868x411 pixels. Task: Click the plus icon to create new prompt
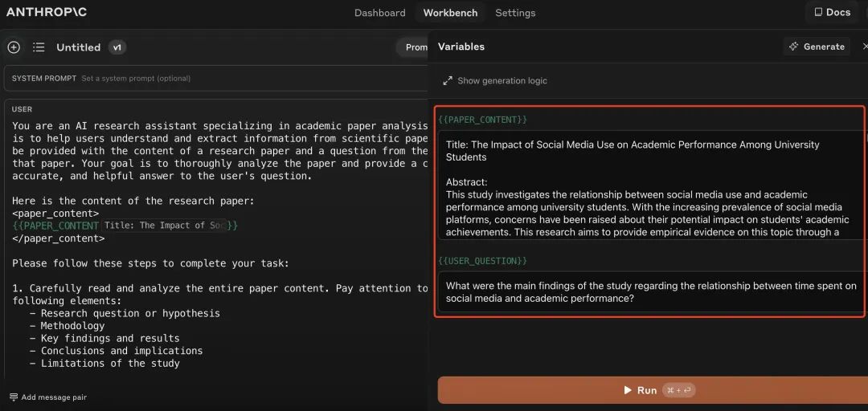pyautogui.click(x=14, y=47)
